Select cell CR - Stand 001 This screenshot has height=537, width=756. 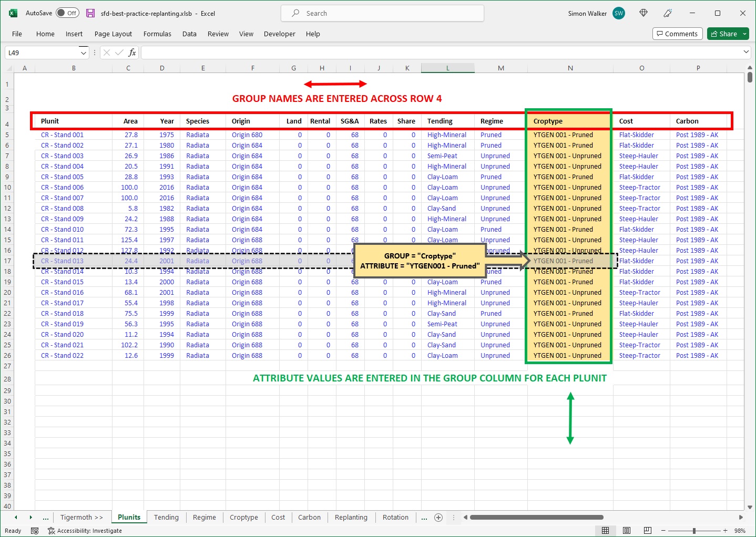[x=74, y=135]
